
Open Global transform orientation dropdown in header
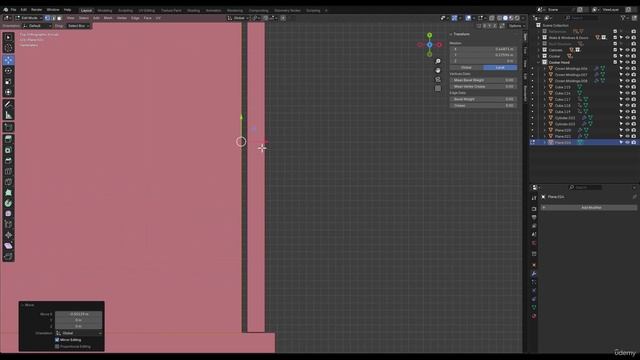[238, 18]
